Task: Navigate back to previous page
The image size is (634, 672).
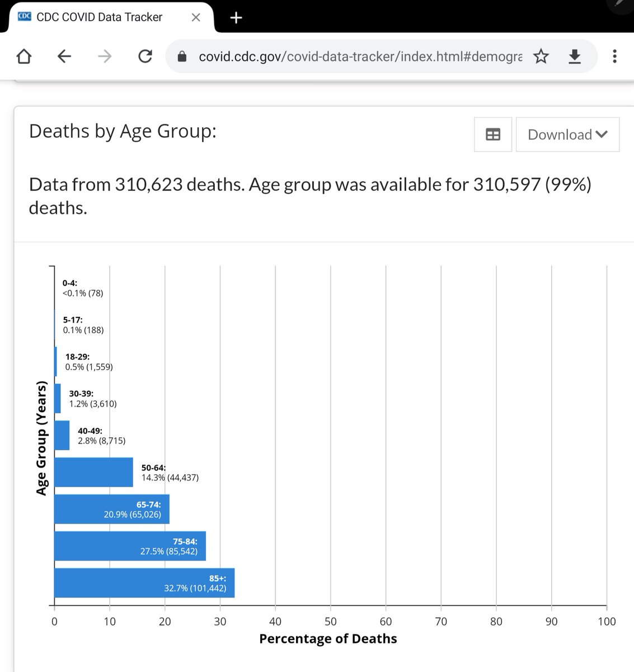Action: (64, 56)
